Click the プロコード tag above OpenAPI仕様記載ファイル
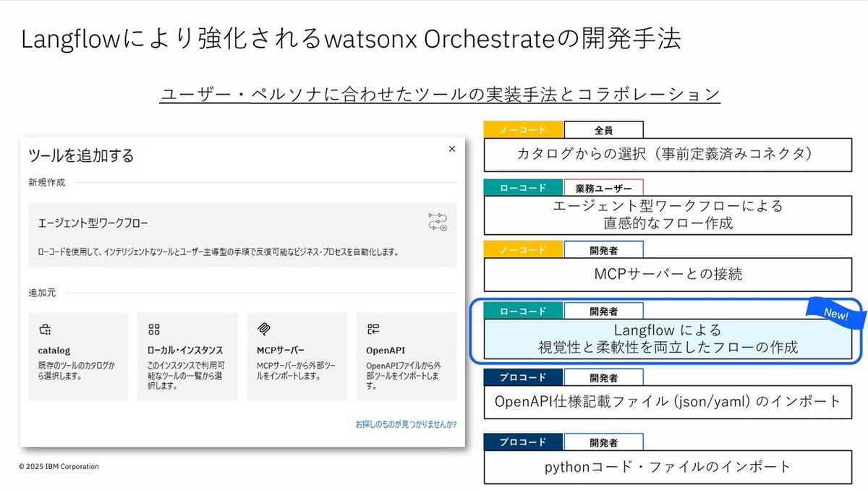The height and width of the screenshot is (490, 868). pos(524,377)
